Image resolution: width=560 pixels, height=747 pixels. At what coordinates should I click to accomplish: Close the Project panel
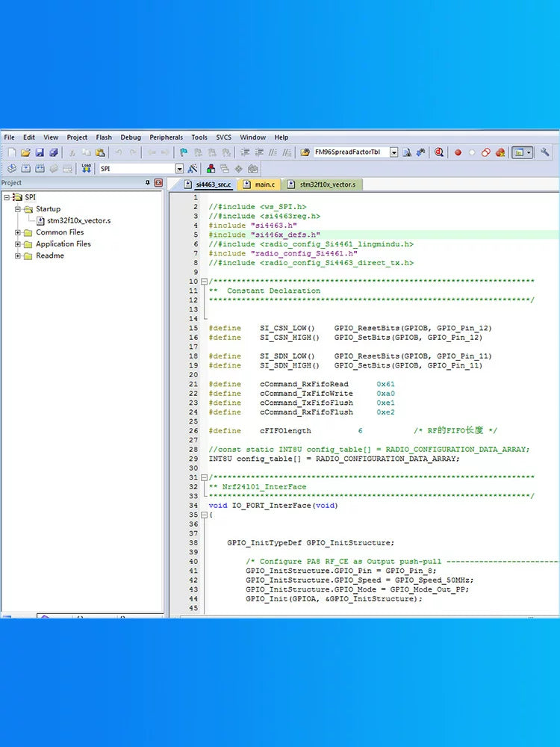(x=158, y=182)
